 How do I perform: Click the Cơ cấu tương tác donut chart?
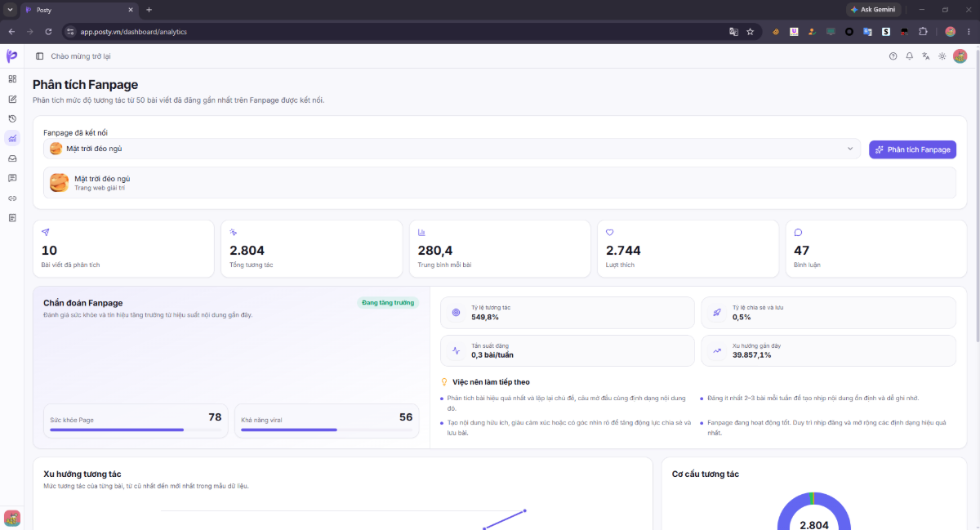(x=813, y=512)
